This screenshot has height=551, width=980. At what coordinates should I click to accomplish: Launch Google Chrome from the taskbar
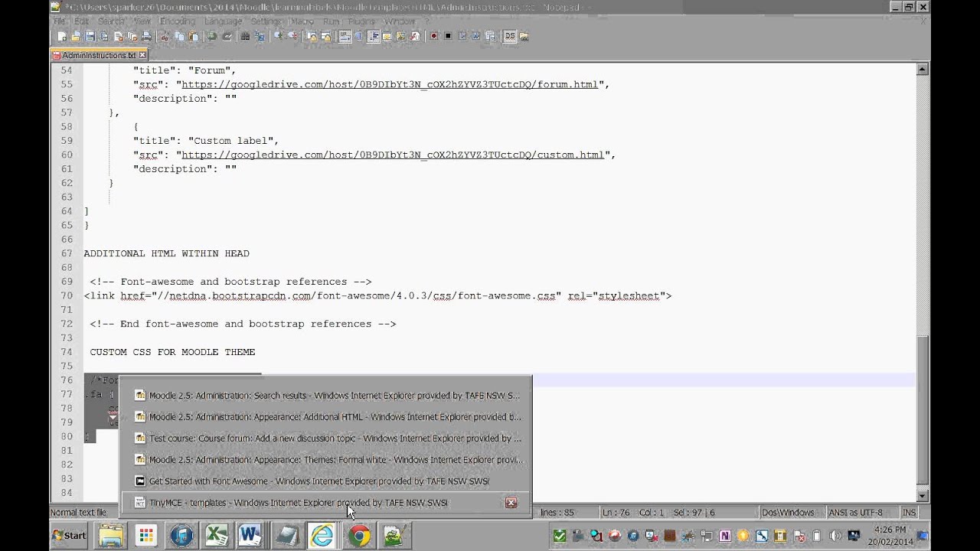tap(358, 536)
